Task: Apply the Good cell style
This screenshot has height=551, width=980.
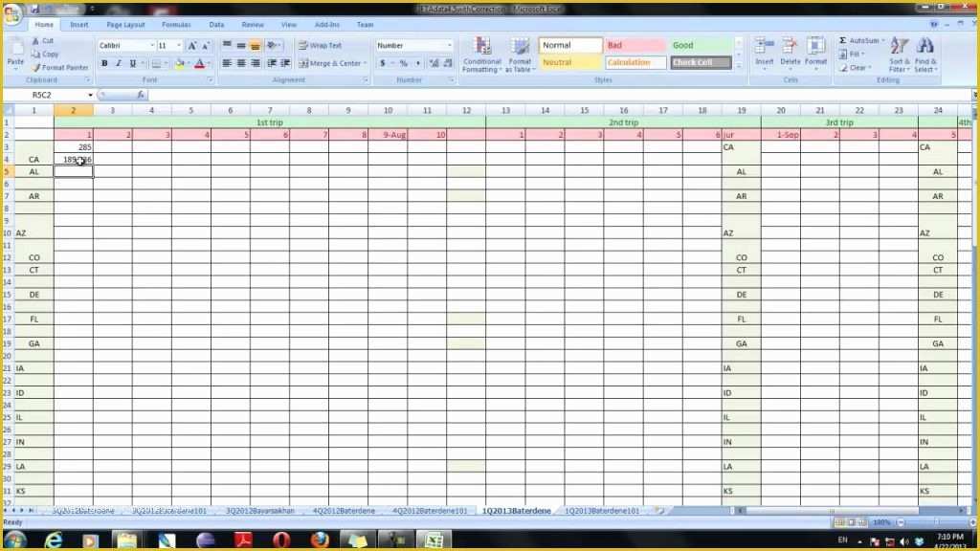Action: point(700,46)
